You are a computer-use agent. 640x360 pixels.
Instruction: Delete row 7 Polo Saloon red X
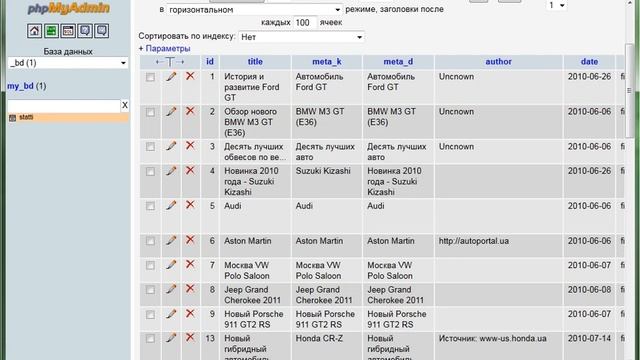point(190,264)
